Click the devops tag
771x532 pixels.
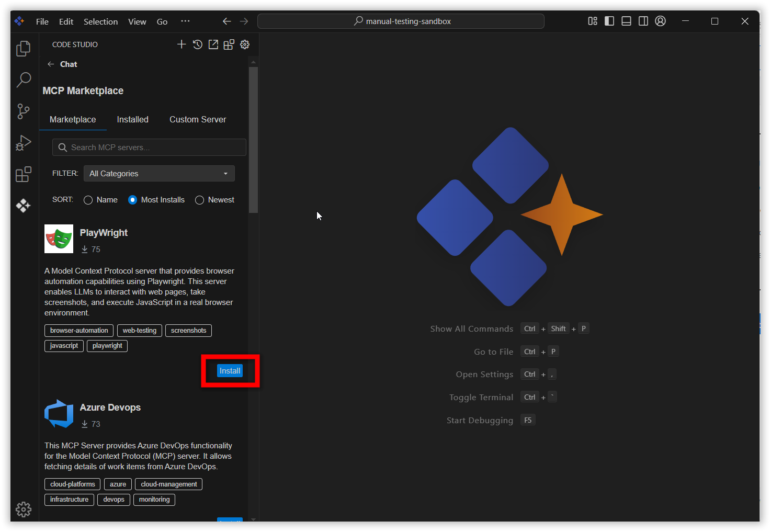coord(114,500)
